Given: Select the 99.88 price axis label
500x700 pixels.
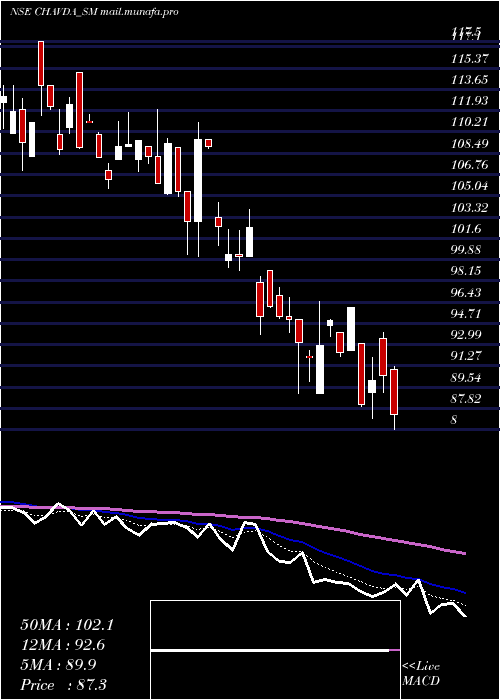Looking at the screenshot, I should [x=466, y=250].
